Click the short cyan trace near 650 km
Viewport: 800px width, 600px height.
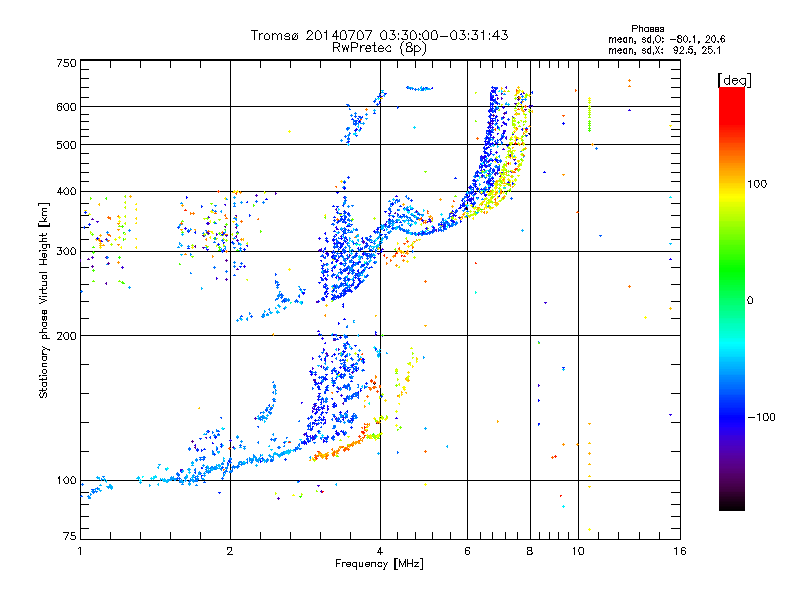tap(419, 88)
